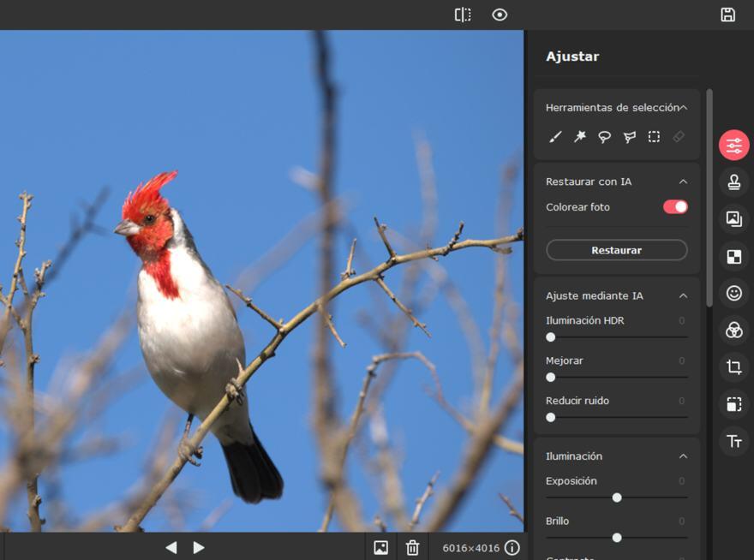Screen dimensions: 754x560
Task: Collapse the Restaurar con IA section
Action: pos(683,182)
